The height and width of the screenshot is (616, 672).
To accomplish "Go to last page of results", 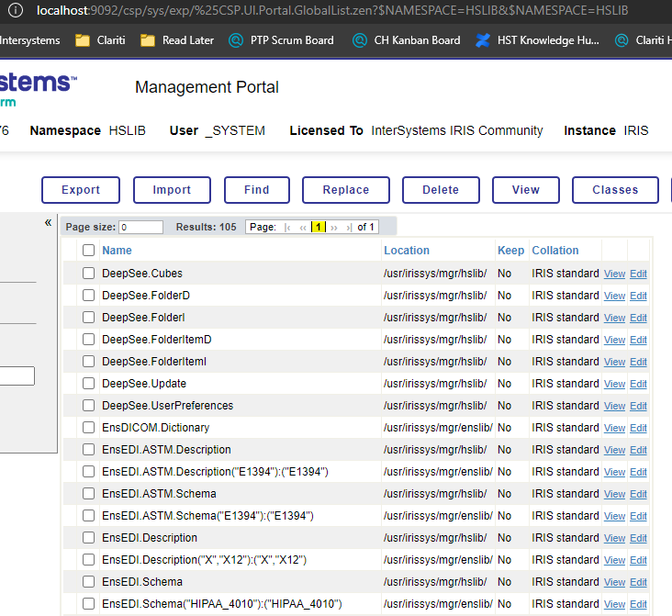I will pyautogui.click(x=349, y=227).
